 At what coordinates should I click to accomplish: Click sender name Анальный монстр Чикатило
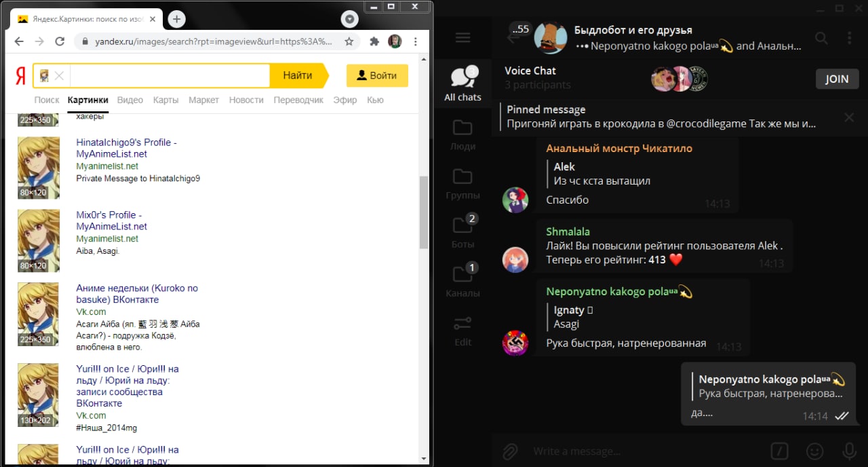pyautogui.click(x=619, y=148)
